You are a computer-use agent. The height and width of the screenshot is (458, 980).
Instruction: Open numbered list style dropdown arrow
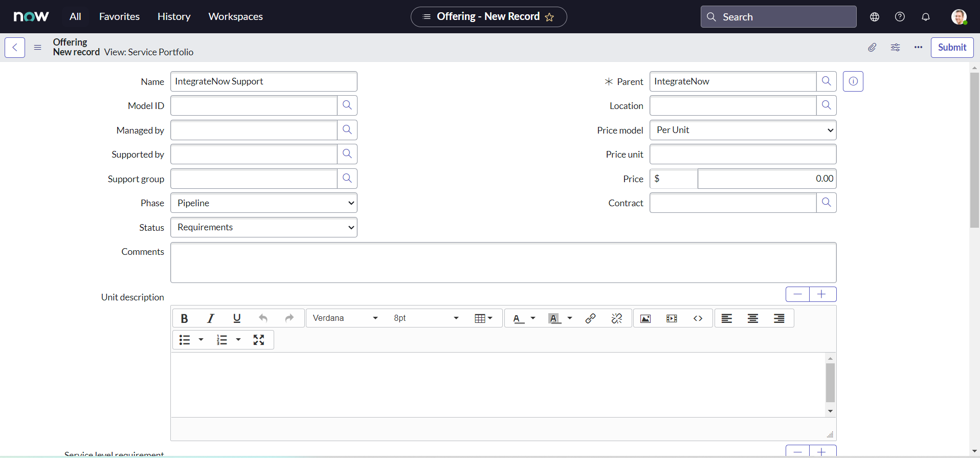click(238, 340)
